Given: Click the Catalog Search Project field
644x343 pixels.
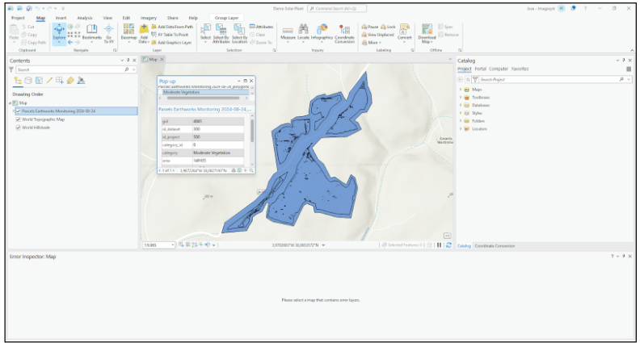Looking at the screenshot, I should coord(552,80).
